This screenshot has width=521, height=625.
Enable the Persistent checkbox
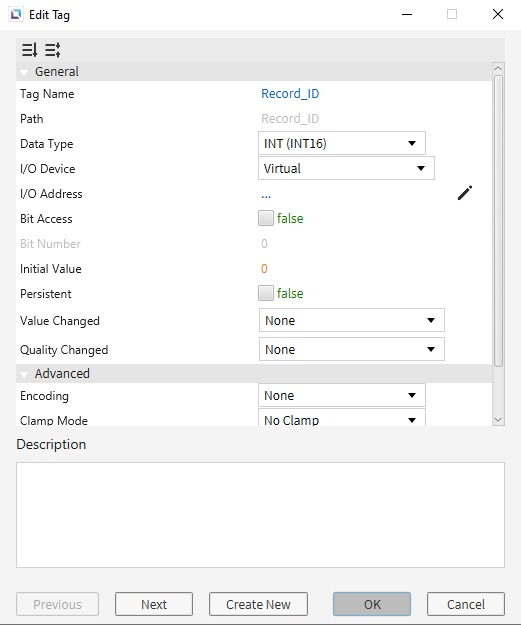coord(265,293)
